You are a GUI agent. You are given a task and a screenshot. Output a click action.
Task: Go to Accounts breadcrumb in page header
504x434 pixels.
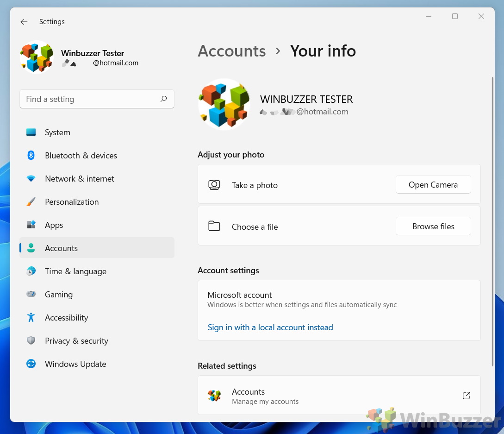pos(232,51)
